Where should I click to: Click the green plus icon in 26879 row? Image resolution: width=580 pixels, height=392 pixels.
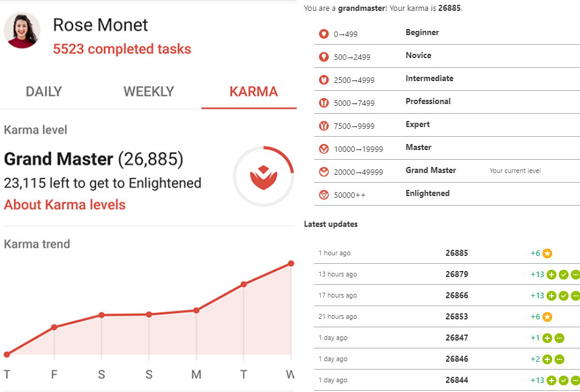(x=551, y=275)
